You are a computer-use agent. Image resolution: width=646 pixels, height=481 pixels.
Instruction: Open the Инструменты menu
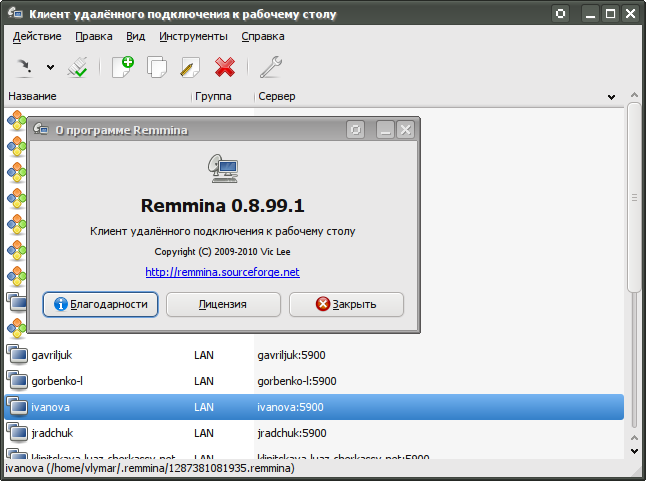point(193,37)
